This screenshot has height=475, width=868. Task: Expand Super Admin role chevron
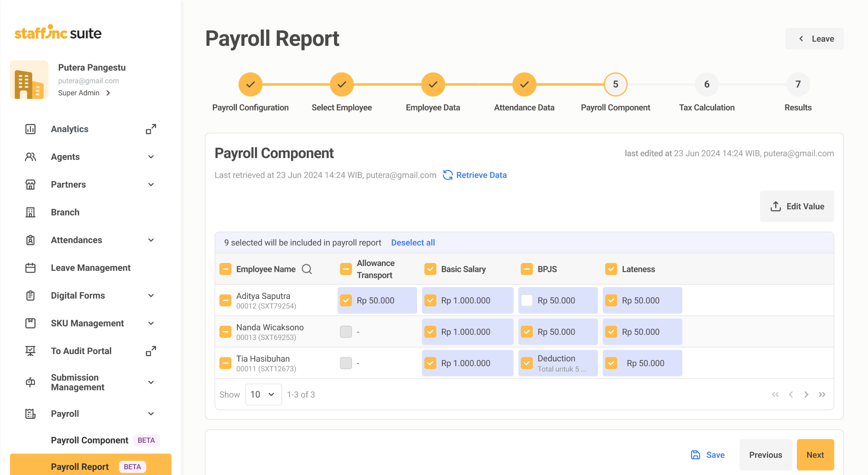point(108,93)
